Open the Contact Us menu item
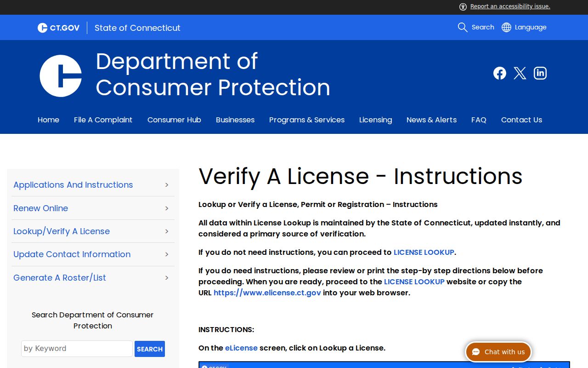588x368 pixels. (x=521, y=120)
